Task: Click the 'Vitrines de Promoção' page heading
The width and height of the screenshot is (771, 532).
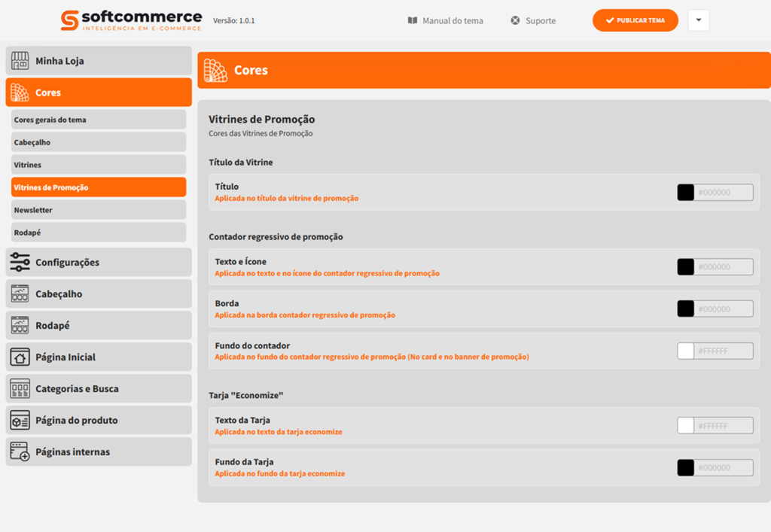Action: (x=261, y=120)
